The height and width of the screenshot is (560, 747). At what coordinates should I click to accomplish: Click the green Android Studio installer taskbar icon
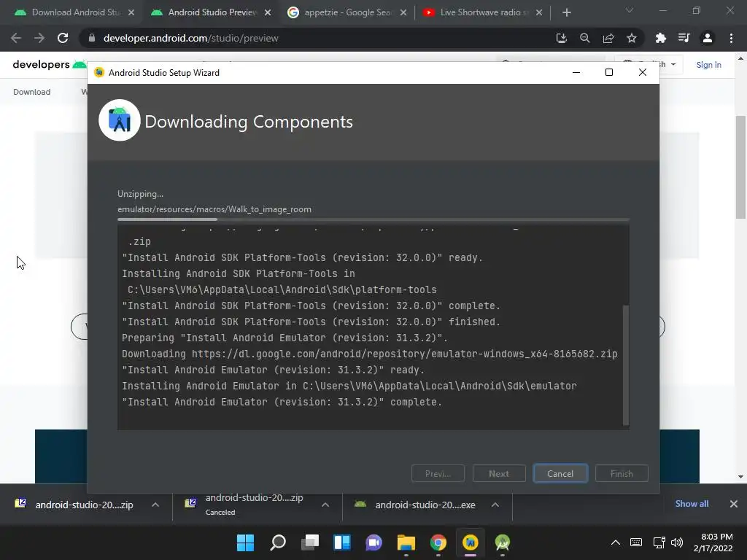[x=503, y=542]
